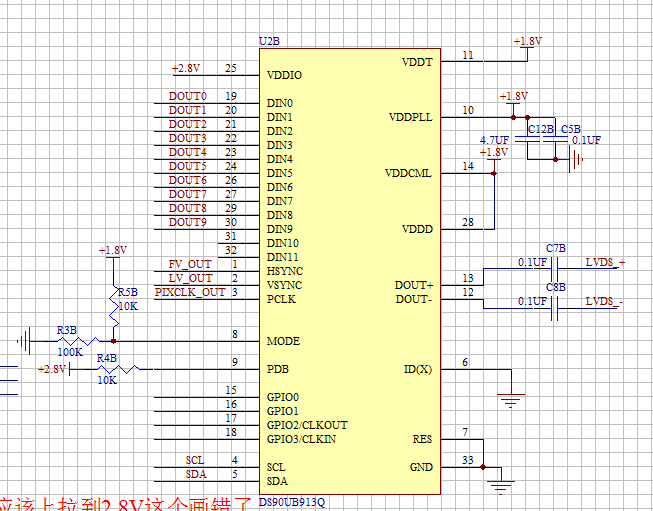Click the GPIO2/CLKOUT pin name

(x=307, y=425)
